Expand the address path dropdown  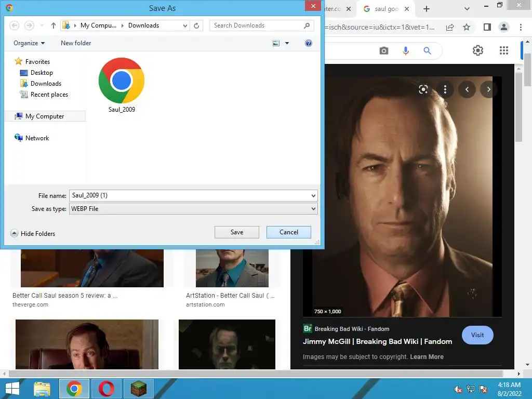(x=185, y=25)
